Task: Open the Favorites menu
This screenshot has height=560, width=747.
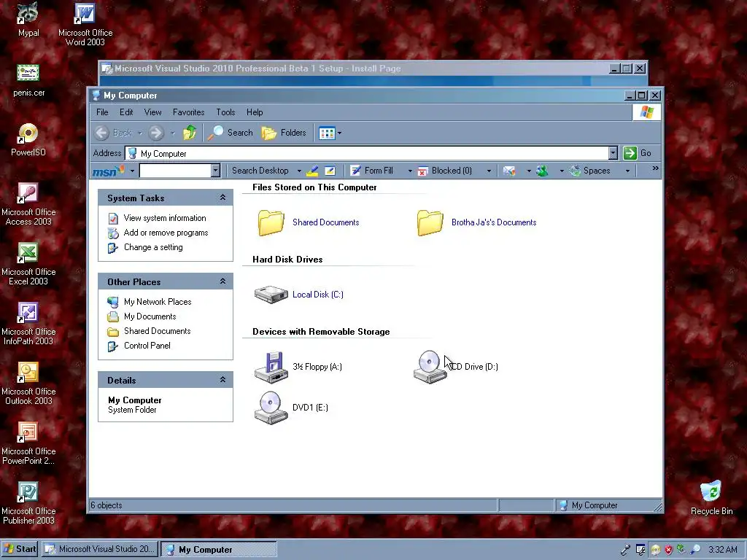Action: pyautogui.click(x=189, y=112)
